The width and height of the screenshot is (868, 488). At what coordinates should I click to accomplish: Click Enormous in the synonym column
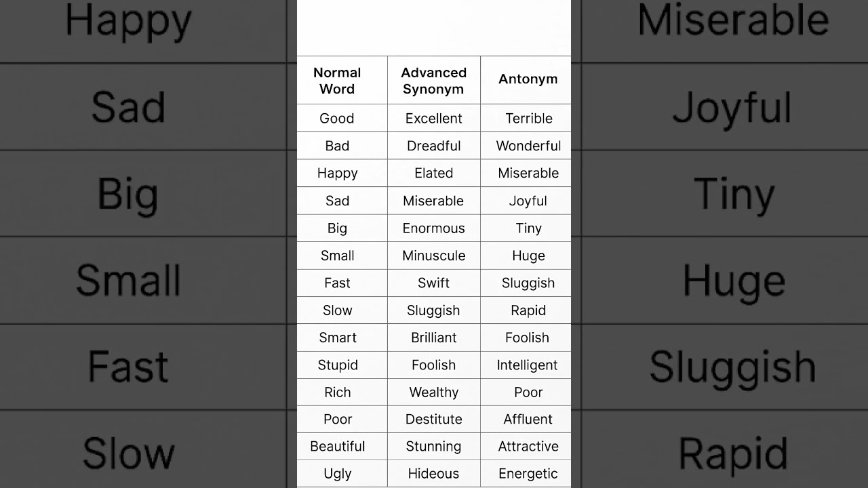pos(433,228)
